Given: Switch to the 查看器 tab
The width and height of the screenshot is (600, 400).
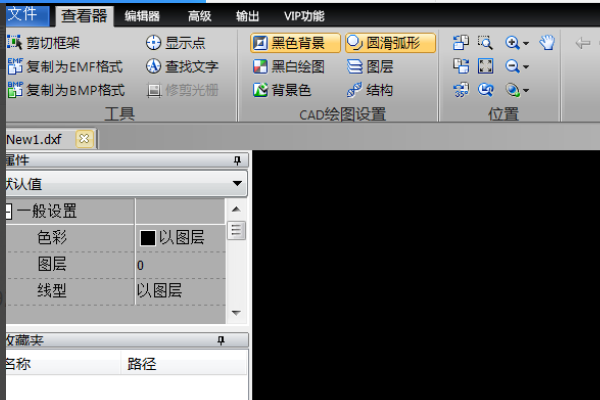Looking at the screenshot, I should tap(84, 16).
